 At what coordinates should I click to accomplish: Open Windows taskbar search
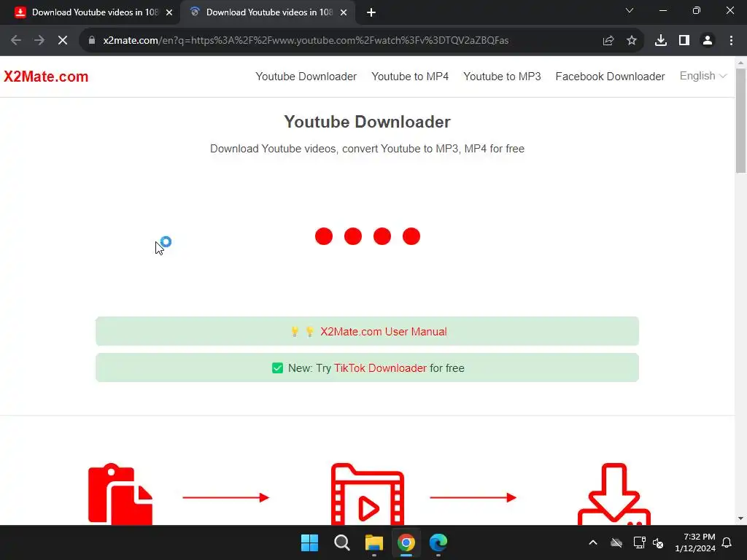click(341, 542)
